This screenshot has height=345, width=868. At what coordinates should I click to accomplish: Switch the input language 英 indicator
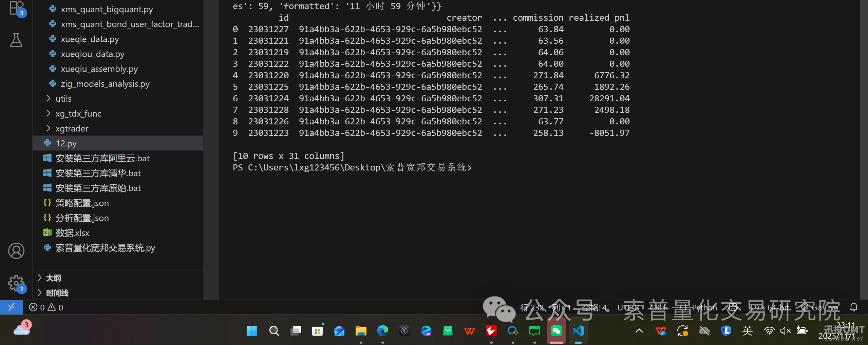point(747,331)
